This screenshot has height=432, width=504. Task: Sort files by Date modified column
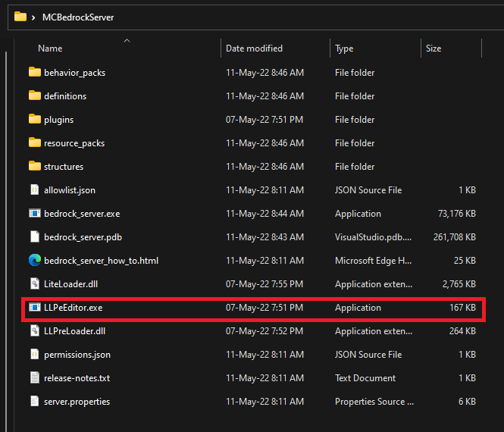click(254, 49)
